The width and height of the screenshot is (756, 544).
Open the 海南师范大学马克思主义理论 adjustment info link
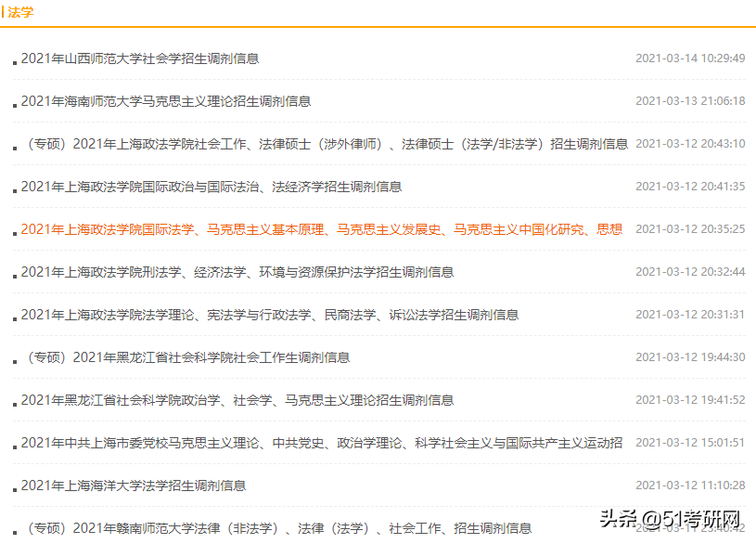(x=167, y=100)
